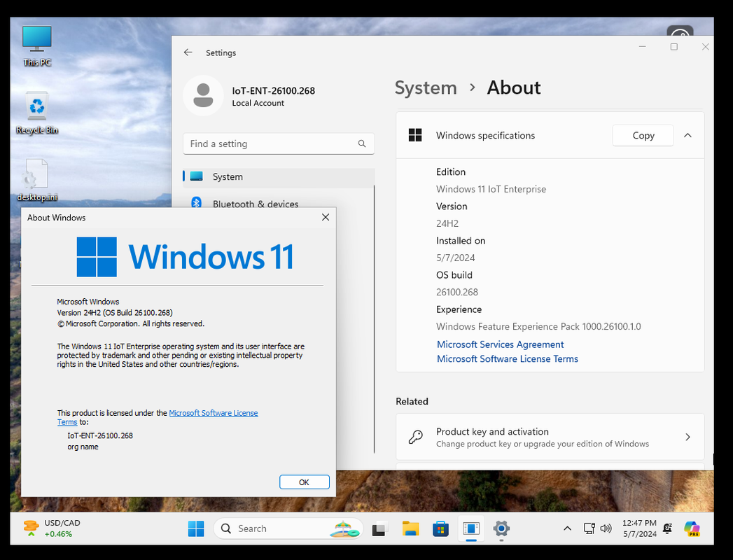This screenshot has height=560, width=733.
Task: Copy Windows specifications
Action: point(643,136)
